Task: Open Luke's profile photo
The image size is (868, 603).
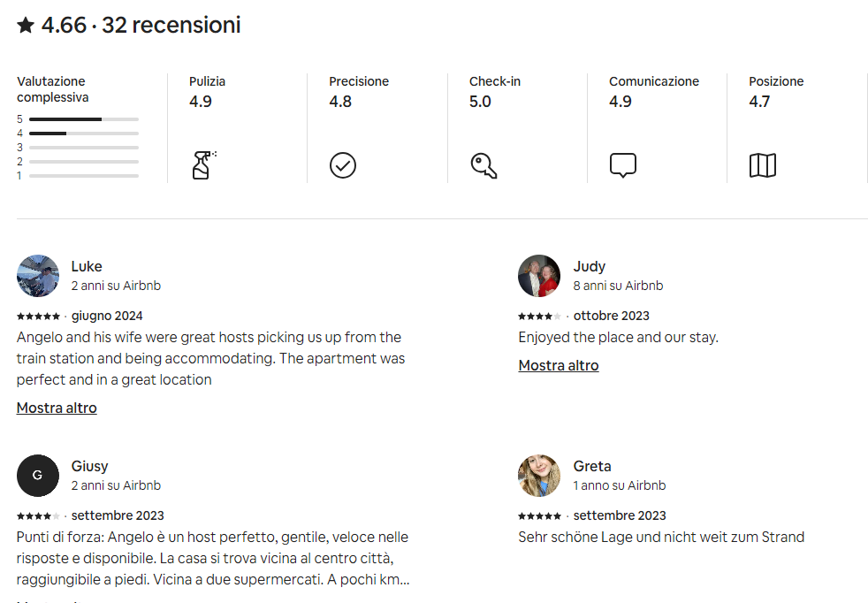Action: click(38, 276)
